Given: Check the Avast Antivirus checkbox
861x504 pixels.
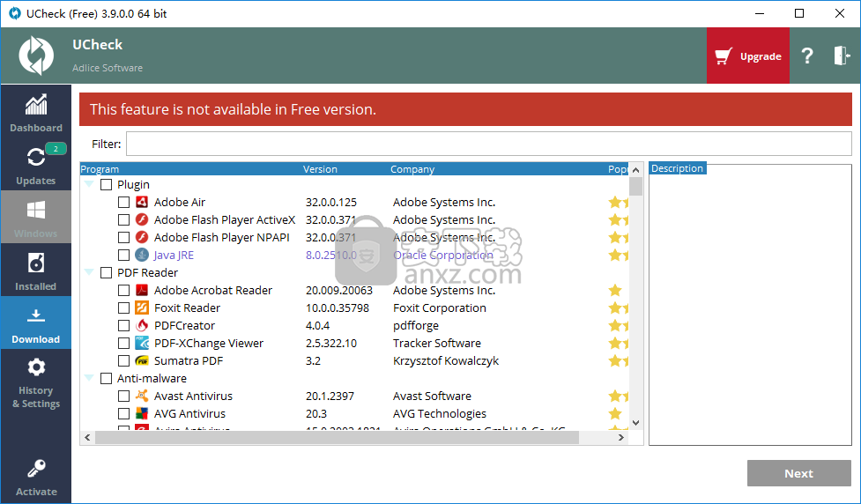Looking at the screenshot, I should tap(123, 396).
